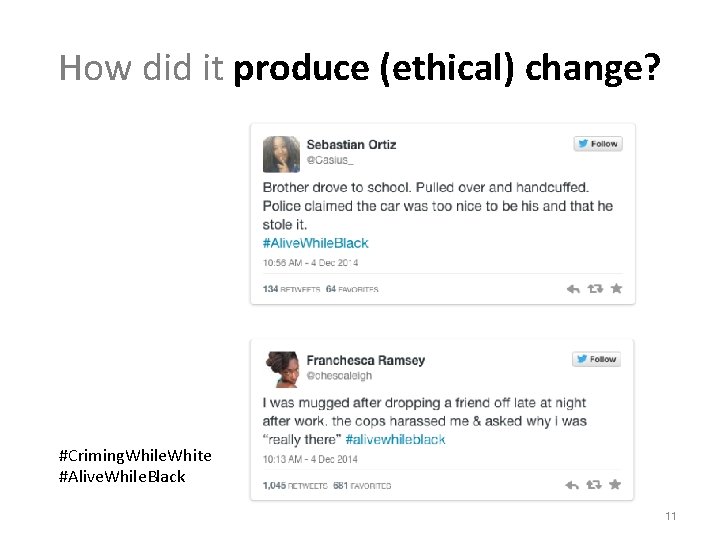720x540 pixels.
Task: Reply to Franchesca Ramsey's tweet
Action: (573, 485)
